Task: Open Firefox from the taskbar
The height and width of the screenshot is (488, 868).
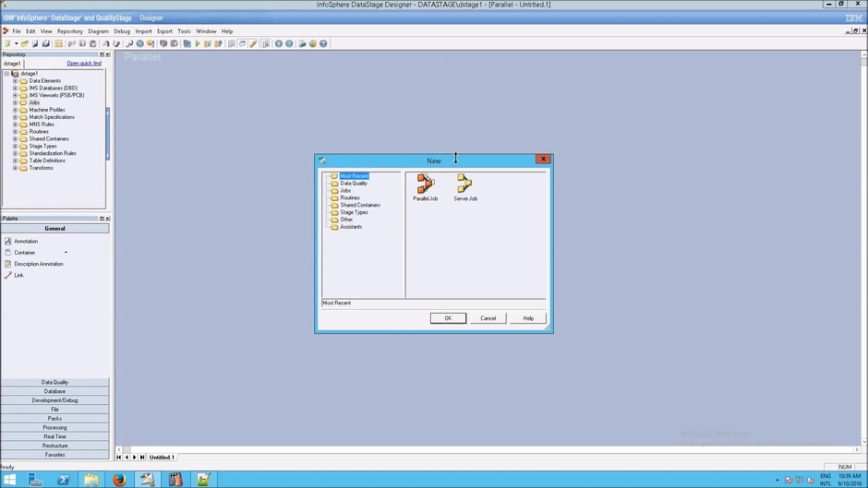Action: pos(119,479)
